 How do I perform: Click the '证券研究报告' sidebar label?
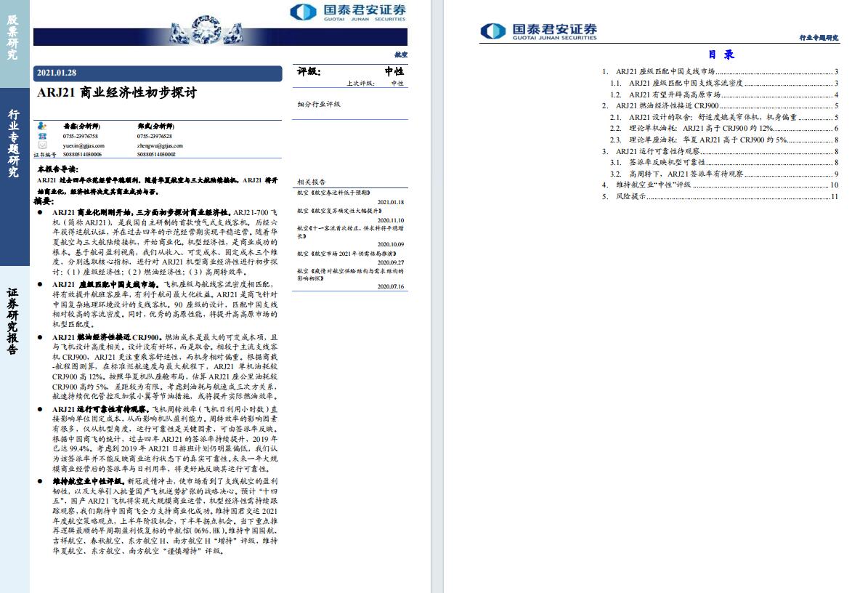point(12,320)
